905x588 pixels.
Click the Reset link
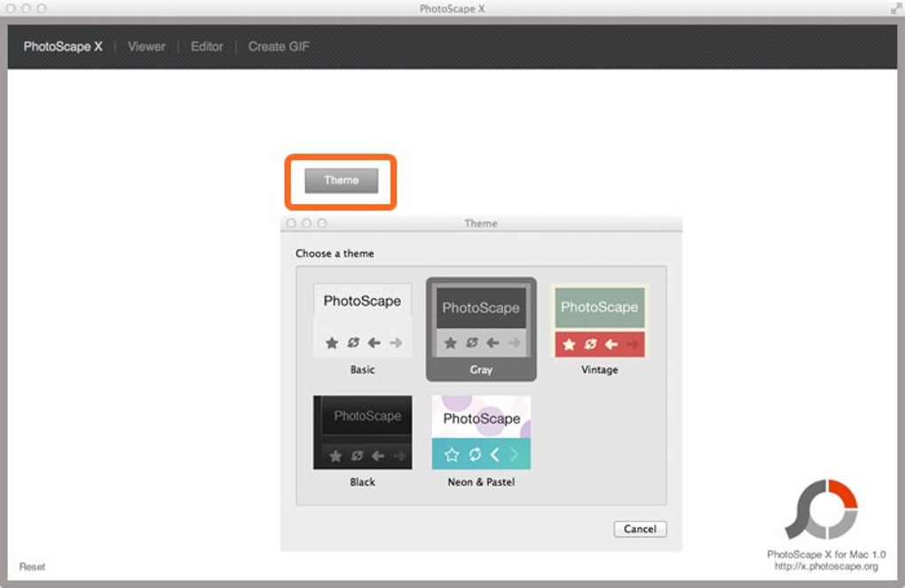[x=32, y=567]
